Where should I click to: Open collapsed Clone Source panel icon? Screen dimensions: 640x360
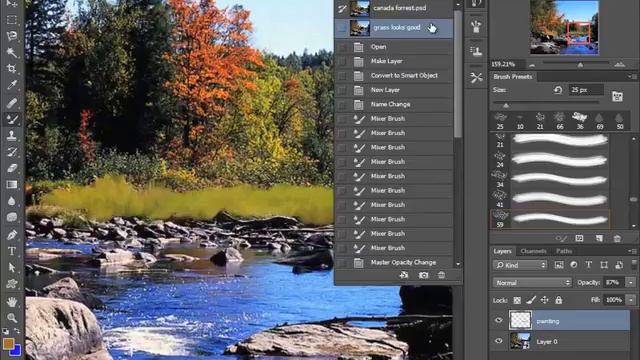pos(476,51)
